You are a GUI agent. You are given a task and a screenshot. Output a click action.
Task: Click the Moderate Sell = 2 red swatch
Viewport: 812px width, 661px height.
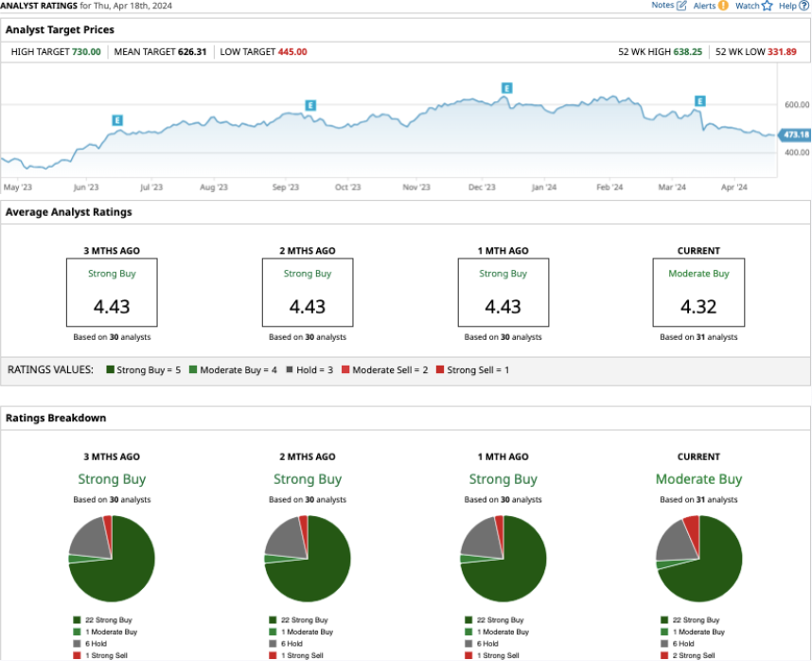pos(345,369)
